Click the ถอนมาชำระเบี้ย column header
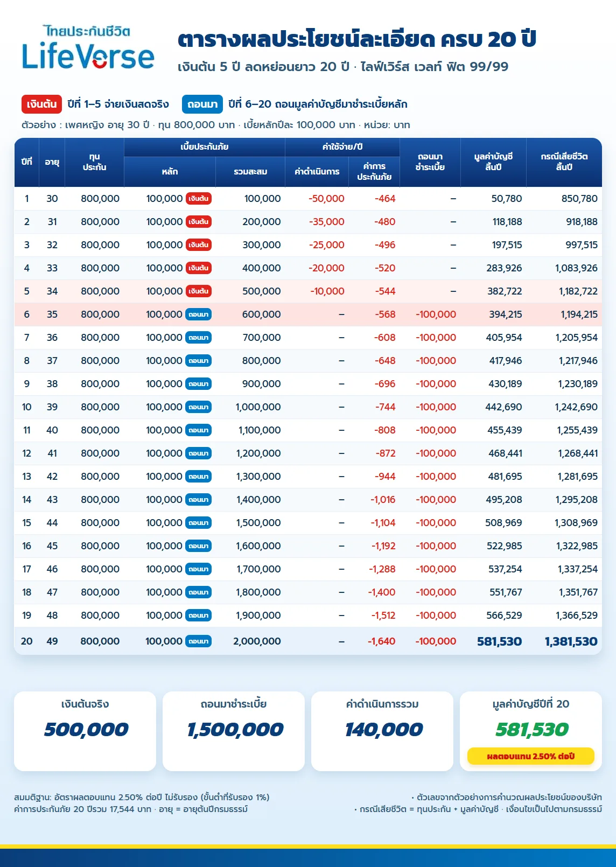 tap(430, 162)
